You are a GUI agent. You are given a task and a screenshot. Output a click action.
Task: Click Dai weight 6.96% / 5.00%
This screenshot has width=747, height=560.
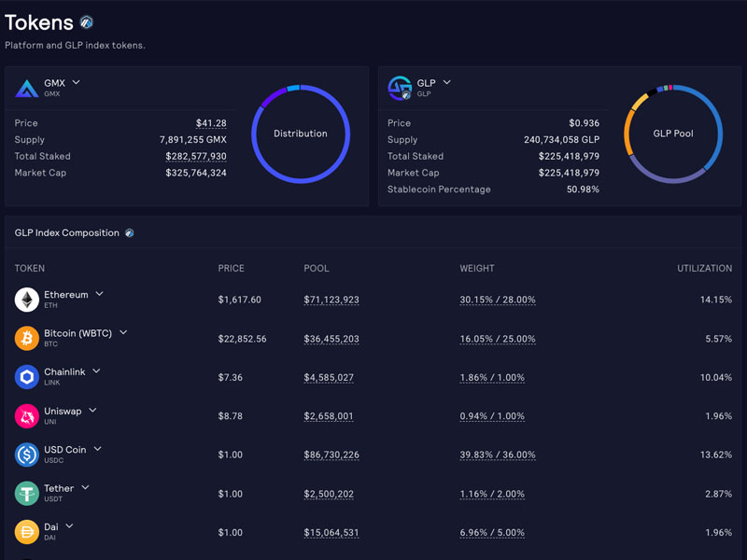(492, 532)
